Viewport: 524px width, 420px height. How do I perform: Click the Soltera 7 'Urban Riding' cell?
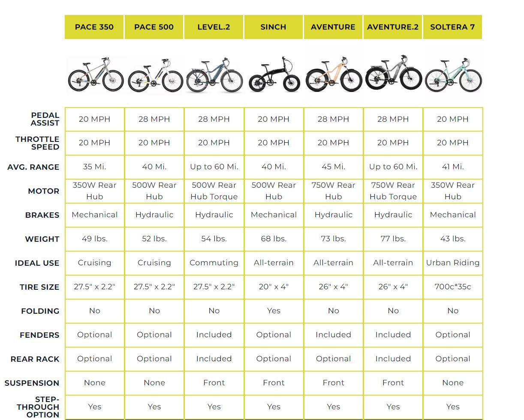tap(453, 263)
